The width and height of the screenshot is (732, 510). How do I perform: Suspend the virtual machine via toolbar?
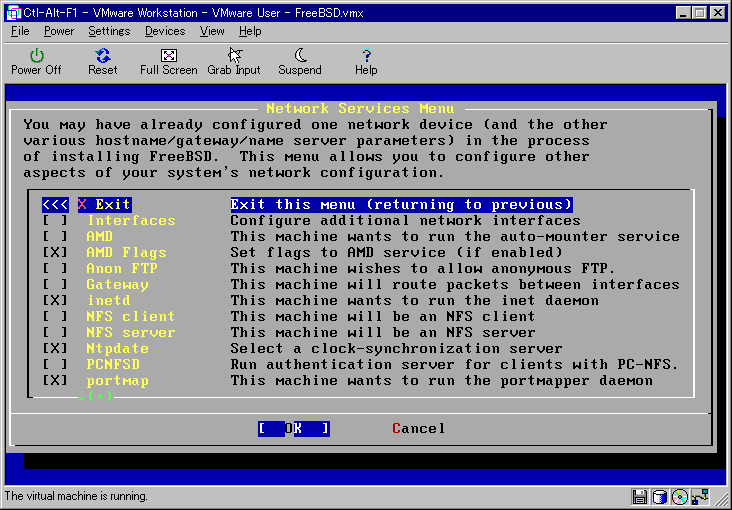pos(300,61)
